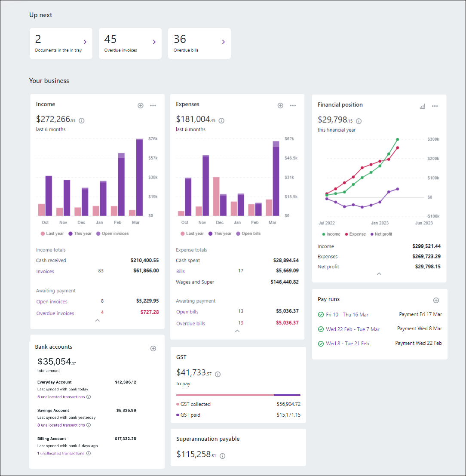Open the 36 Overdue bills tile

pos(199,43)
